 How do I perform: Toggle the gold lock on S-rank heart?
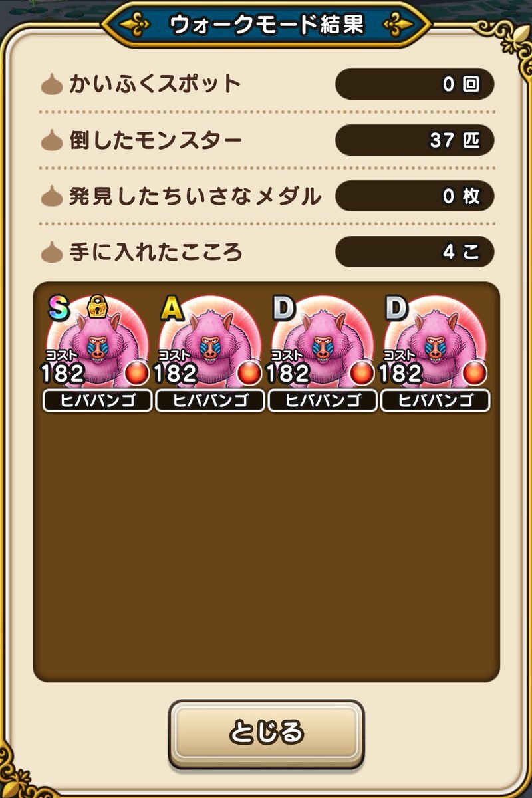coord(98,307)
